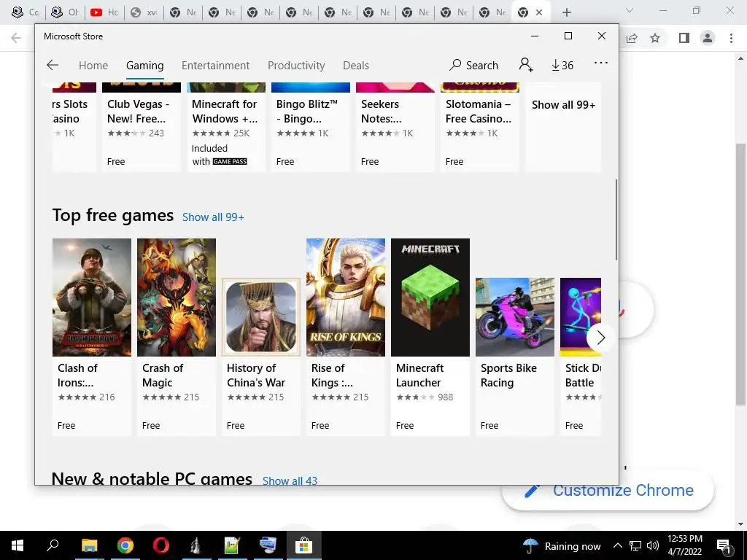Click Chrome back arrow
Image resolution: width=747 pixels, height=560 pixels.
(16, 38)
